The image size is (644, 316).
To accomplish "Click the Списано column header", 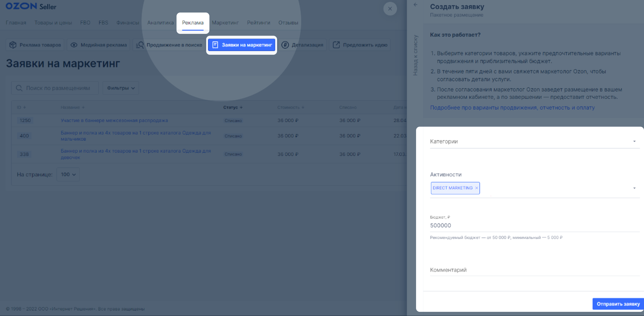I will [348, 107].
